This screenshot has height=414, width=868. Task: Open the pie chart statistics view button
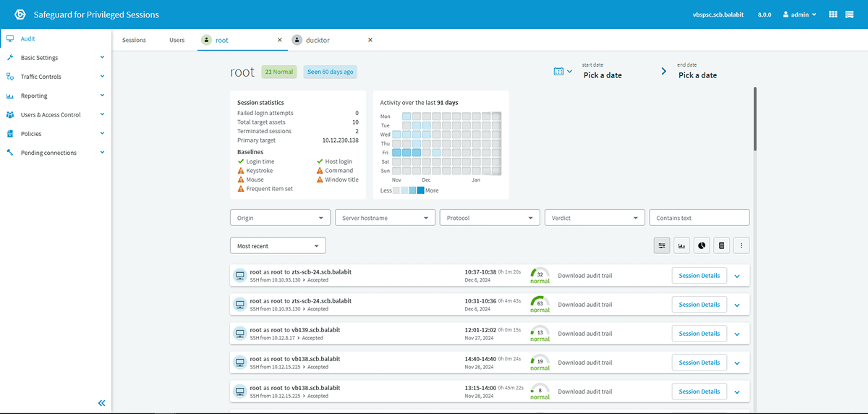coord(702,246)
